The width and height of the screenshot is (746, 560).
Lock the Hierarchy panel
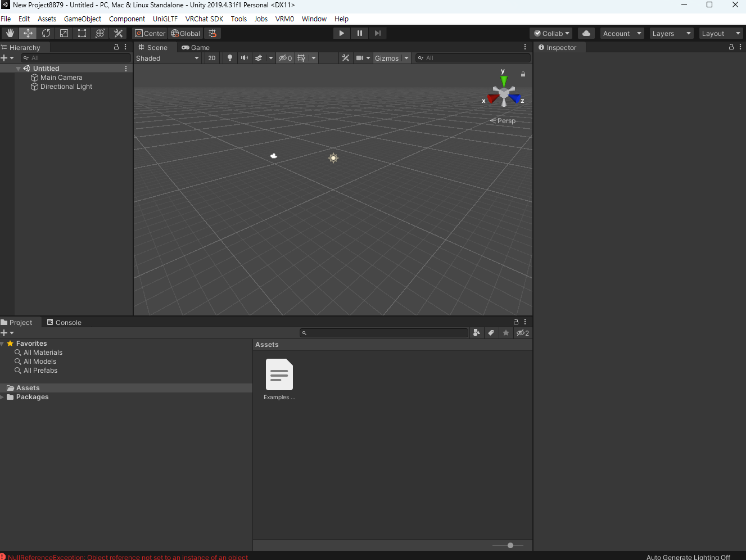[x=116, y=47]
